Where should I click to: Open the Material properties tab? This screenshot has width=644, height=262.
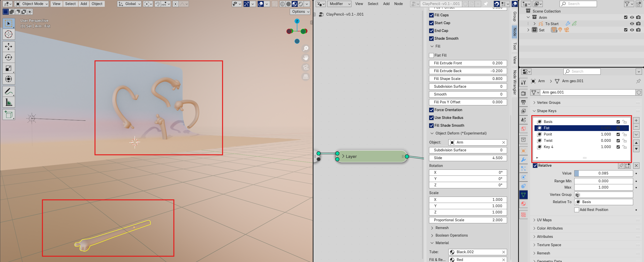tap(523, 204)
